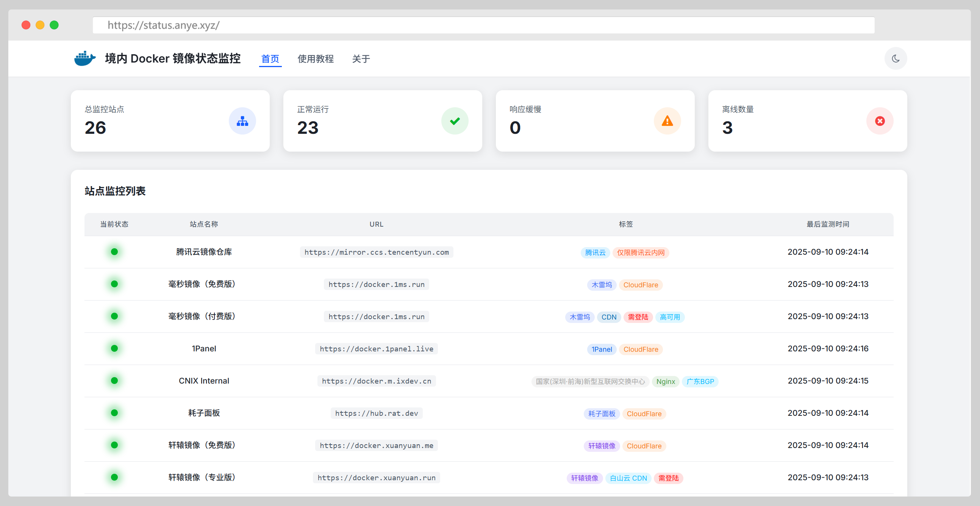980x506 pixels.
Task: Click the blue sitemap icon for total sites
Action: [x=242, y=121]
